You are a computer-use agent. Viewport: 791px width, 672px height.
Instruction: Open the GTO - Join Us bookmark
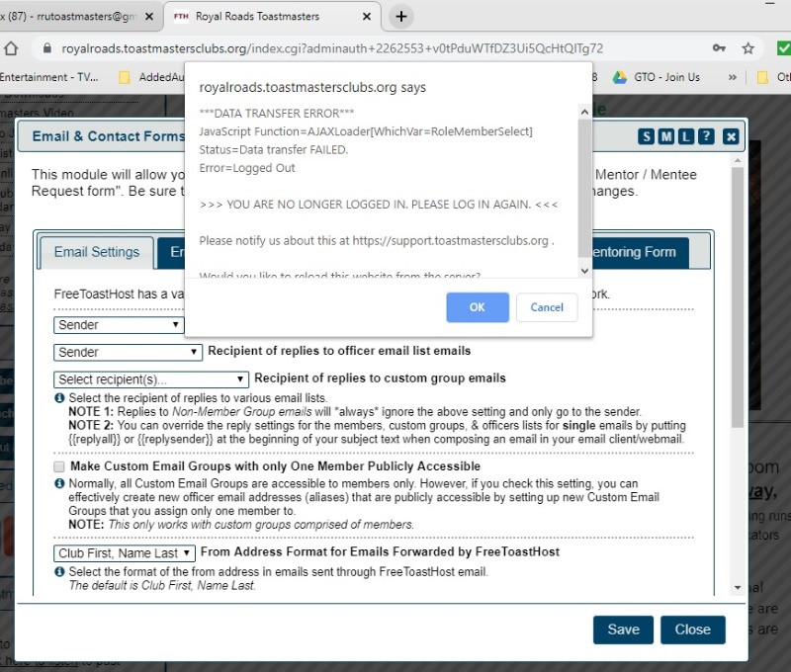(658, 77)
